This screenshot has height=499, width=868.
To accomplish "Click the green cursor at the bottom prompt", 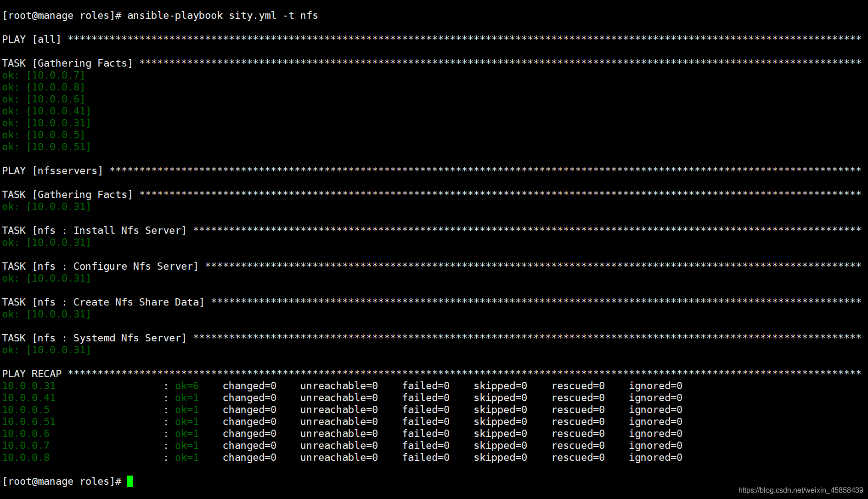I will [x=130, y=481].
